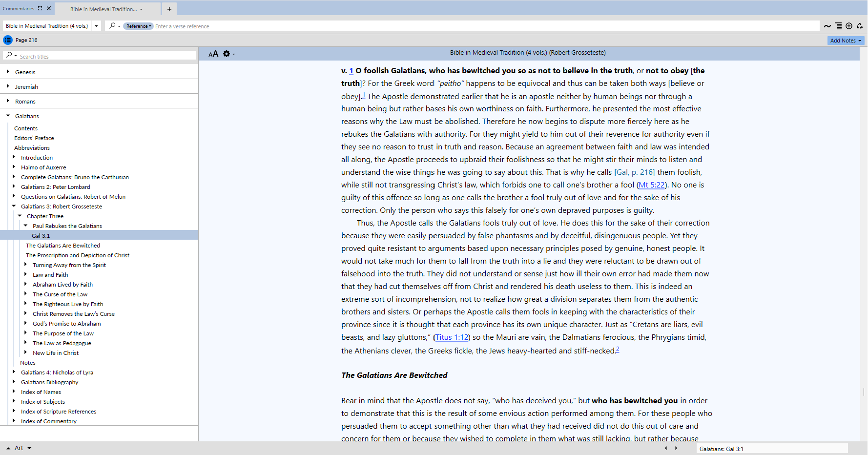Open the Reference search type dropdown
Image resolution: width=868 pixels, height=455 pixels.
[138, 26]
